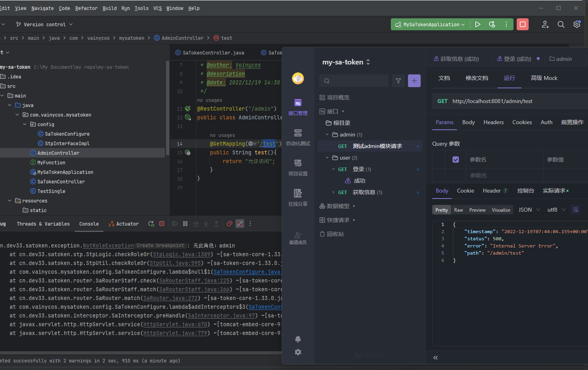588x370 pixels.
Task: Open Version control dropdown
Action: click(44, 24)
